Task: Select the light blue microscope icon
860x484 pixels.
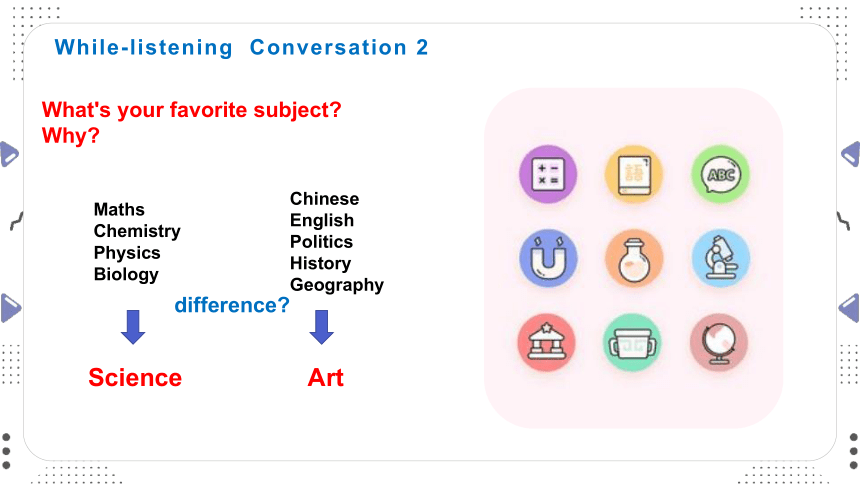Action: 720,258
